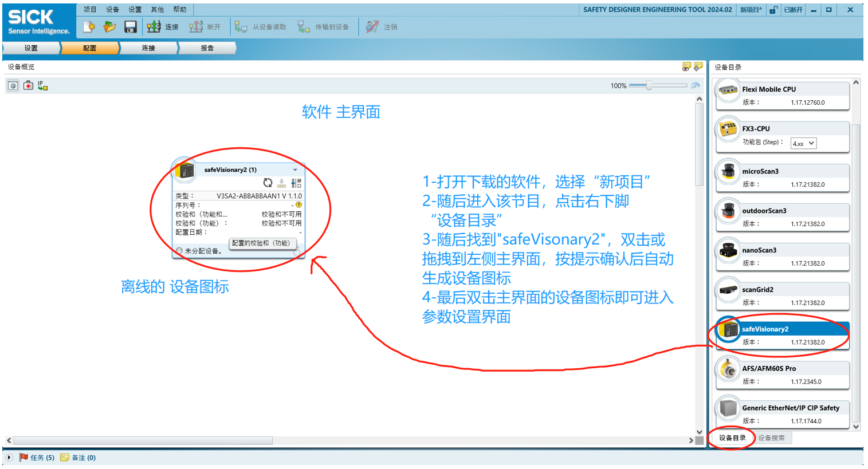Viewport: 868px width, 469px height.
Task: Select AFS/AFM60S Pro in device catalog
Action: [x=782, y=375]
